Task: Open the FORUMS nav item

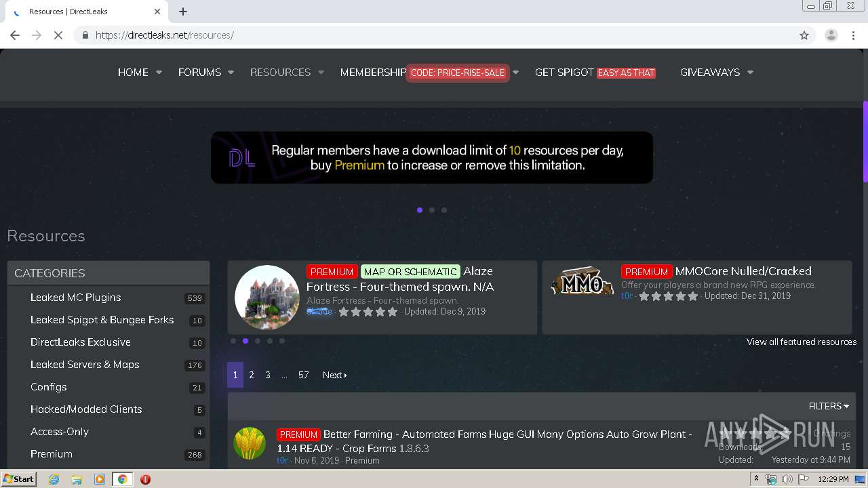Action: [199, 73]
